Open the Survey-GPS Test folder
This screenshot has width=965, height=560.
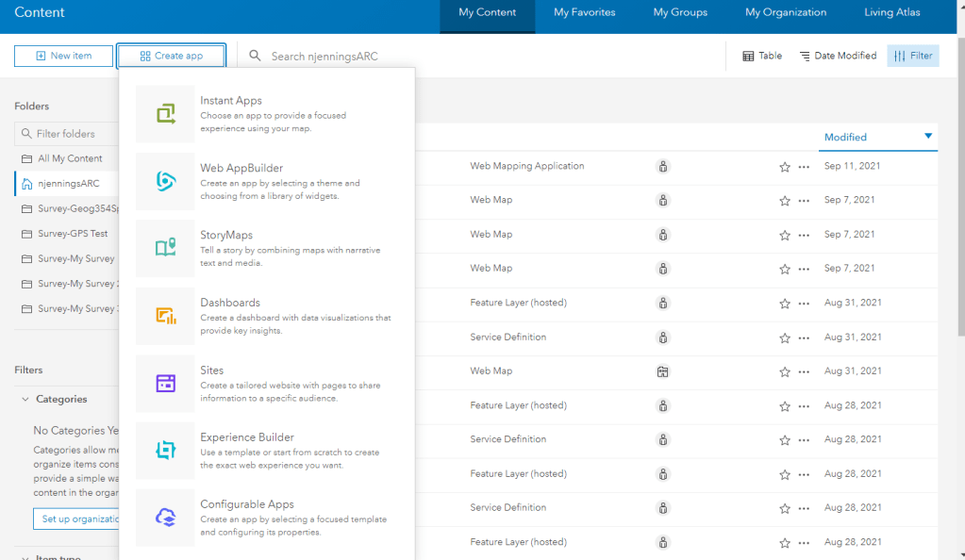click(72, 234)
